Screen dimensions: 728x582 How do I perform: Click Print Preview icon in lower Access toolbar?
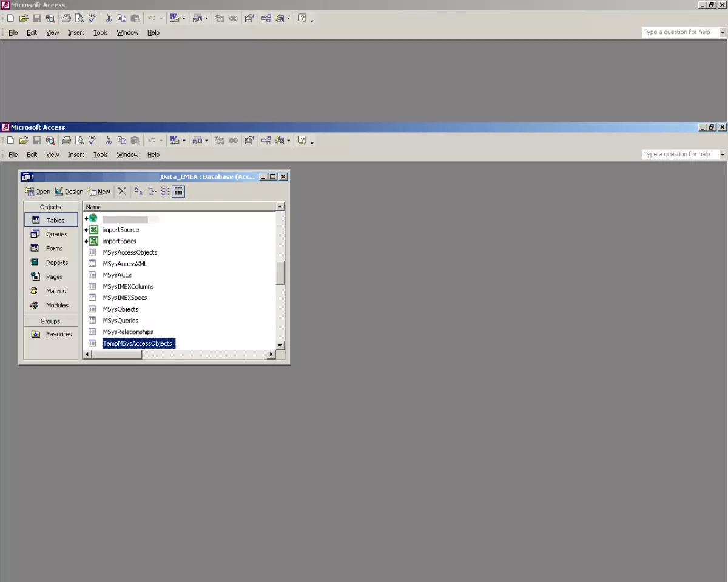coord(79,141)
